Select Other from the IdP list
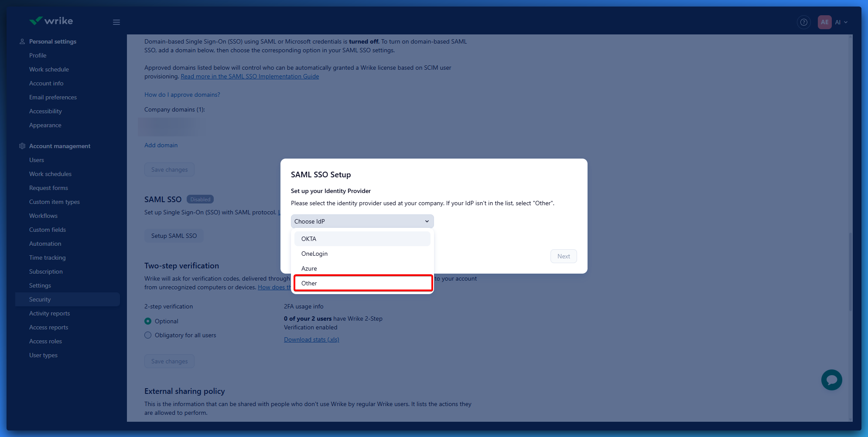This screenshot has height=437, width=868. point(363,283)
